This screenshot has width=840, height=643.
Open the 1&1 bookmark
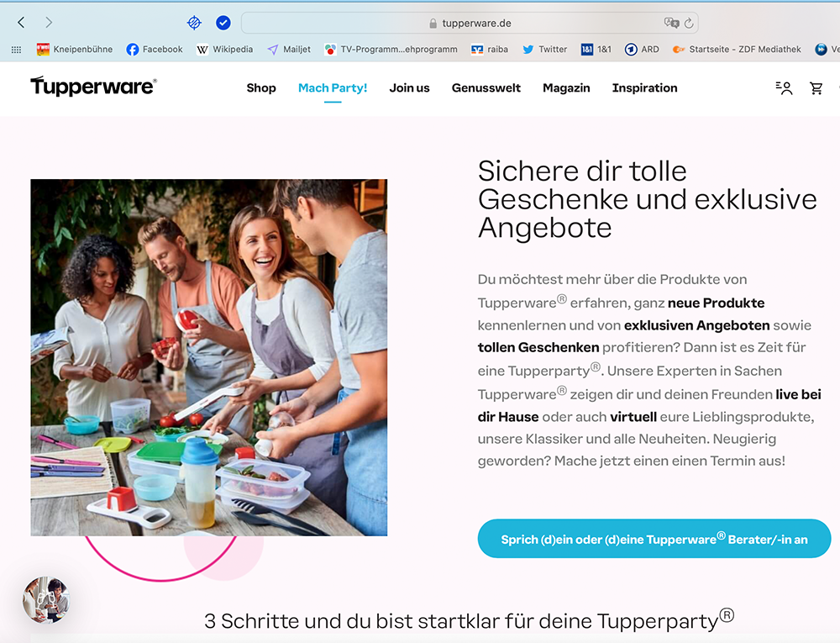click(x=596, y=50)
